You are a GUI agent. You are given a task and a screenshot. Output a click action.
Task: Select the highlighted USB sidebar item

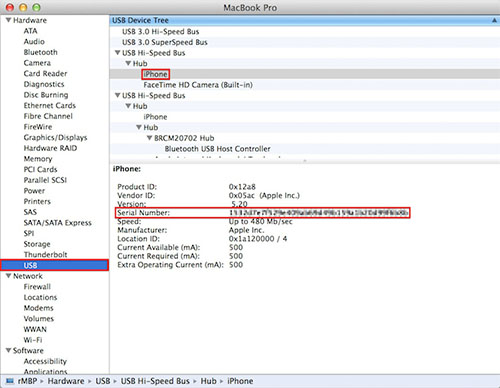pos(55,265)
